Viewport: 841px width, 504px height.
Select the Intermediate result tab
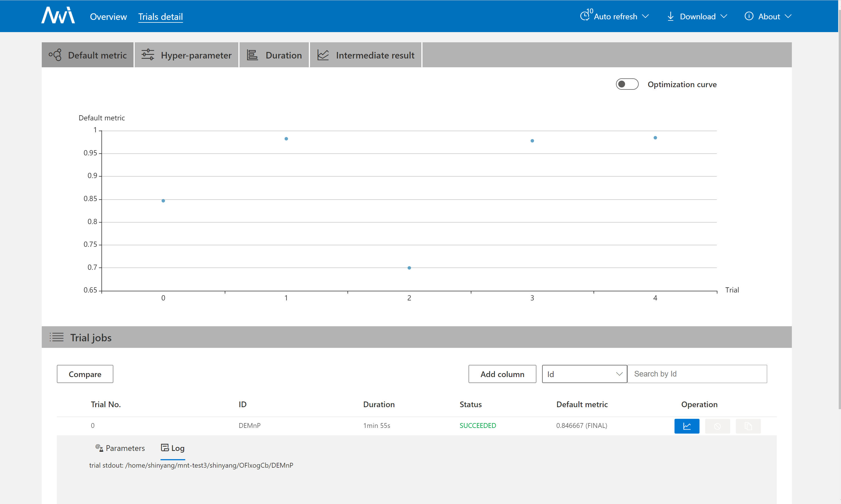[366, 55]
